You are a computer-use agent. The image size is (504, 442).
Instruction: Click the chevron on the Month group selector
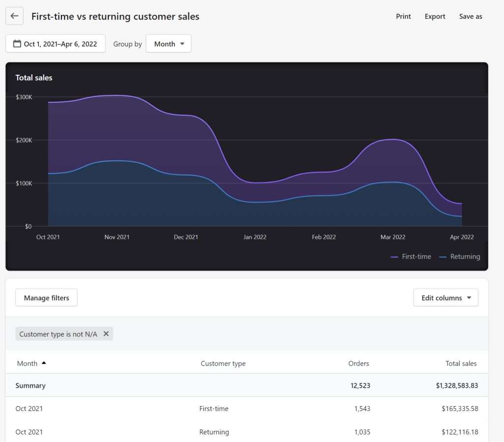pyautogui.click(x=183, y=44)
